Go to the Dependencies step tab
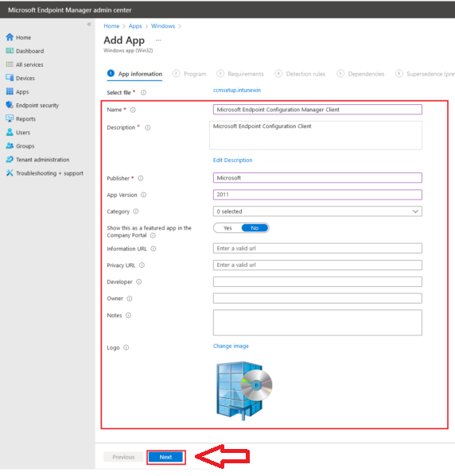This screenshot has width=455, height=476. 360,74
